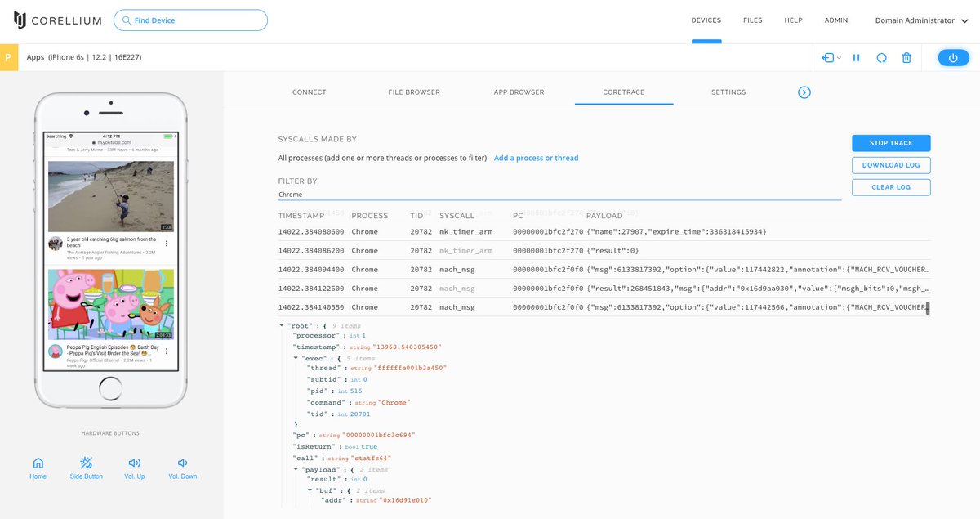Collapse the "root" JSON node

[282, 324]
